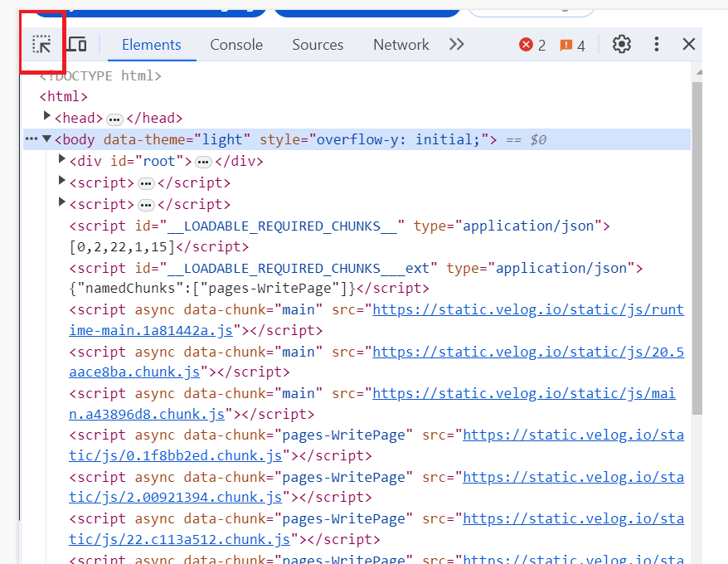Click the data-theme "light" attribute value
The width and height of the screenshot is (728, 564).
222,139
